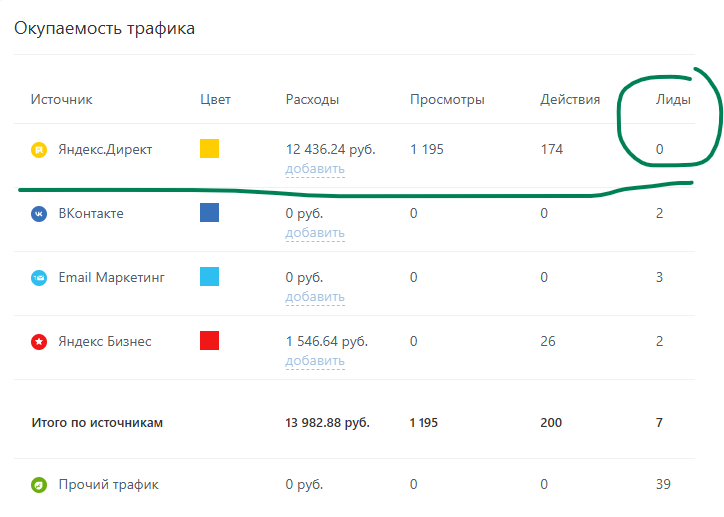
Task: Click добавить under ВКонтакте expenses
Action: coord(315,233)
